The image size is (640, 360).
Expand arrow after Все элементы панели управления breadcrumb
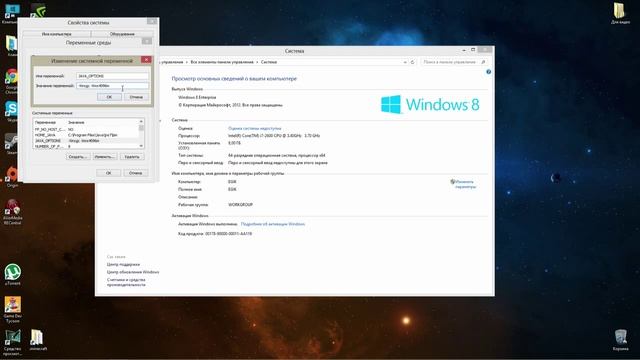(257, 62)
